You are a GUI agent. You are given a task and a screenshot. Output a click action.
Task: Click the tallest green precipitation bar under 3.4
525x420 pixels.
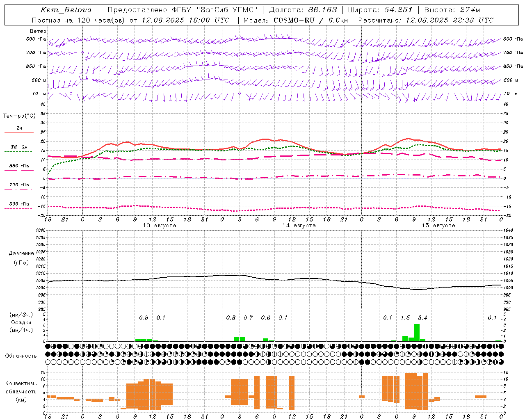(417, 333)
